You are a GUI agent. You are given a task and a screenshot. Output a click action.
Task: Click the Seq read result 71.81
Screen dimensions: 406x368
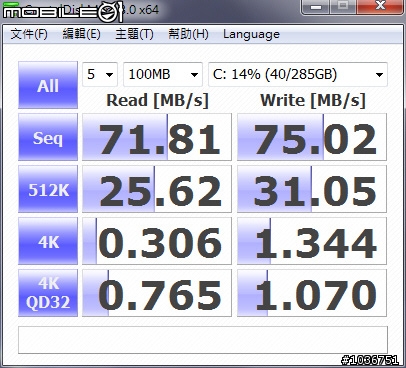point(157,137)
